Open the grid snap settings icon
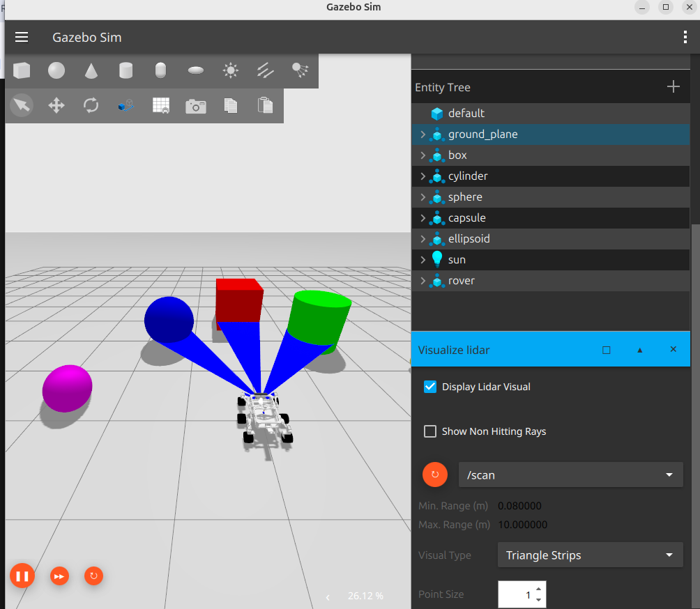 click(x=161, y=105)
